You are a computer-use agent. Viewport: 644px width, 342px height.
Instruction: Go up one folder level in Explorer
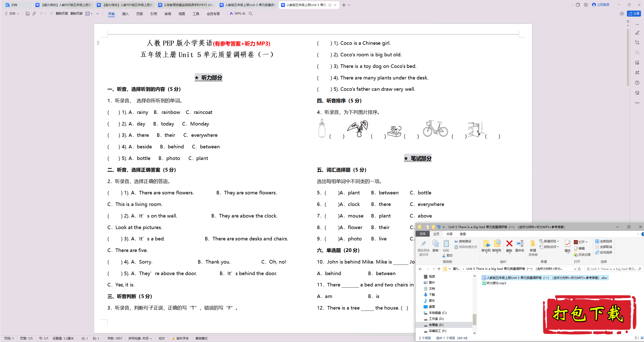(x=439, y=269)
